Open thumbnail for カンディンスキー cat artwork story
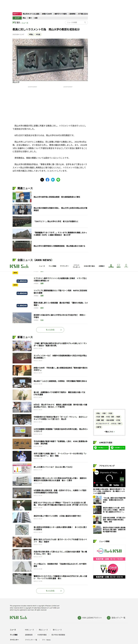 coord(22,358)
